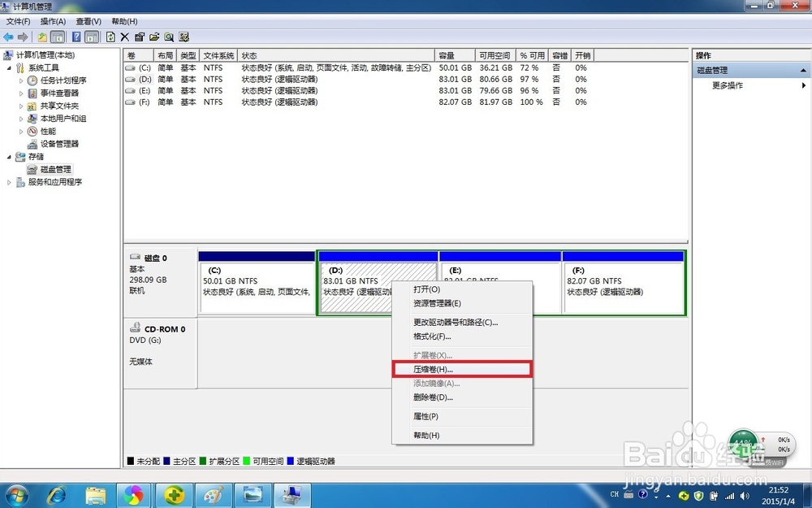
Task: Toggle the Show/Hide console tree icon
Action: (x=58, y=37)
